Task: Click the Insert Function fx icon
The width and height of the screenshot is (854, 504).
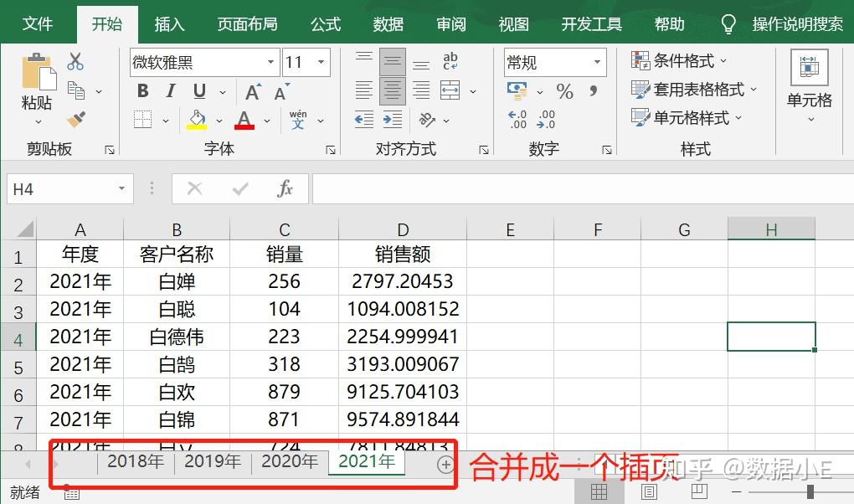Action: click(285, 189)
